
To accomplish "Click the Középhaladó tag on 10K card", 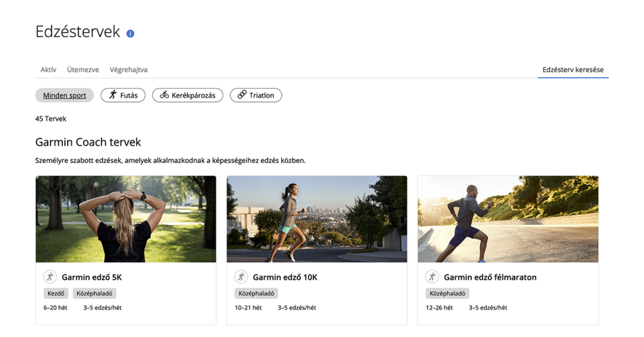I will (x=256, y=293).
